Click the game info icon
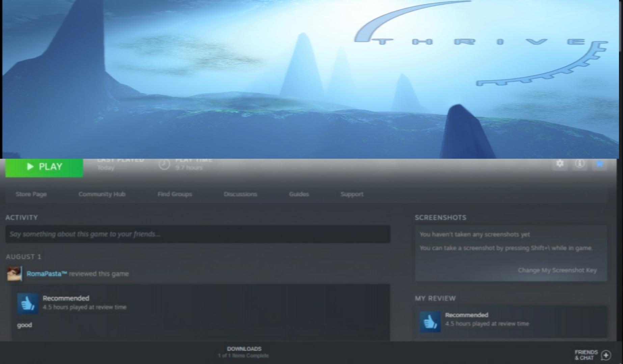This screenshot has width=623, height=364. [x=580, y=163]
